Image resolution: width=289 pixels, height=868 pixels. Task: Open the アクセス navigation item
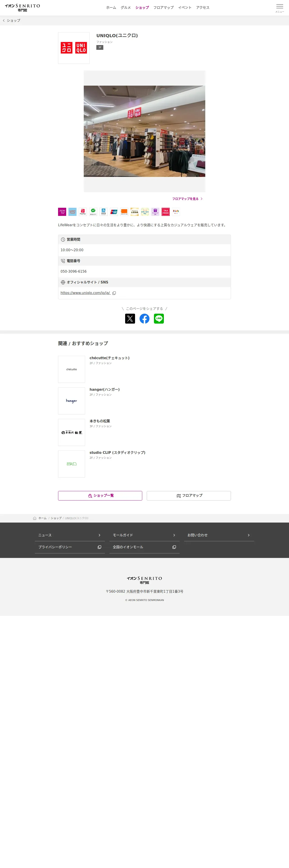tap(203, 7)
